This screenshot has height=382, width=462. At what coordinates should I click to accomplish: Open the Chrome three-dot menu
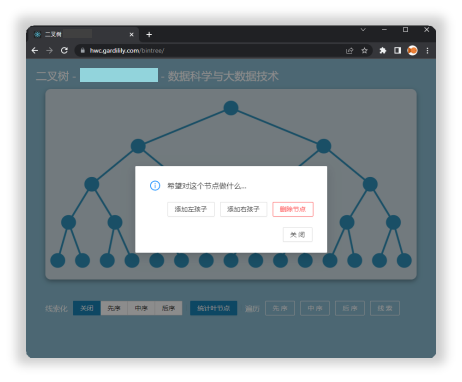(x=427, y=51)
